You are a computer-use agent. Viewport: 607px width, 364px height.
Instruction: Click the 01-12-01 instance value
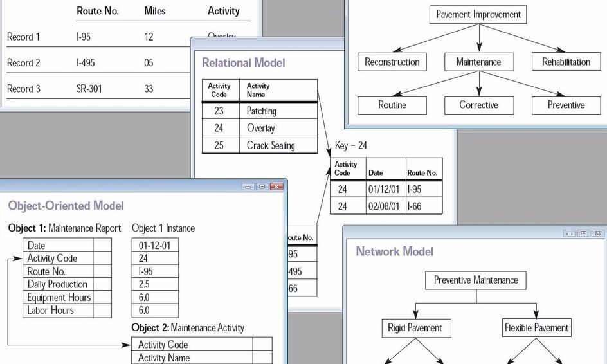point(155,245)
